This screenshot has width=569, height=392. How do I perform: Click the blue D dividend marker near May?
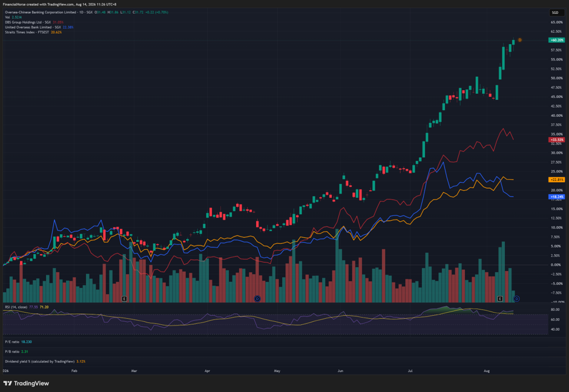click(257, 299)
